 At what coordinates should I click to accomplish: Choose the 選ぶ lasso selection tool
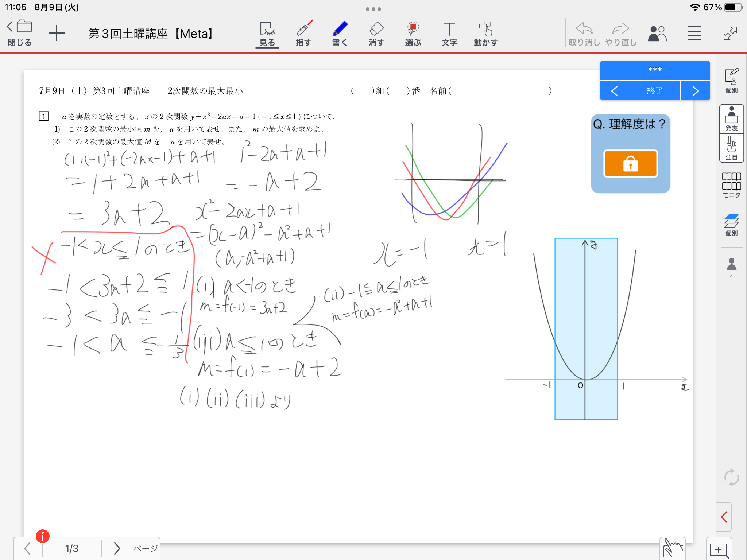point(413,34)
